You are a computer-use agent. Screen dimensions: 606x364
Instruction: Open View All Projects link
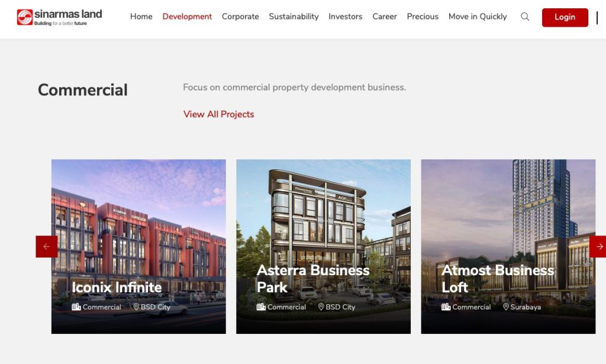[219, 114]
